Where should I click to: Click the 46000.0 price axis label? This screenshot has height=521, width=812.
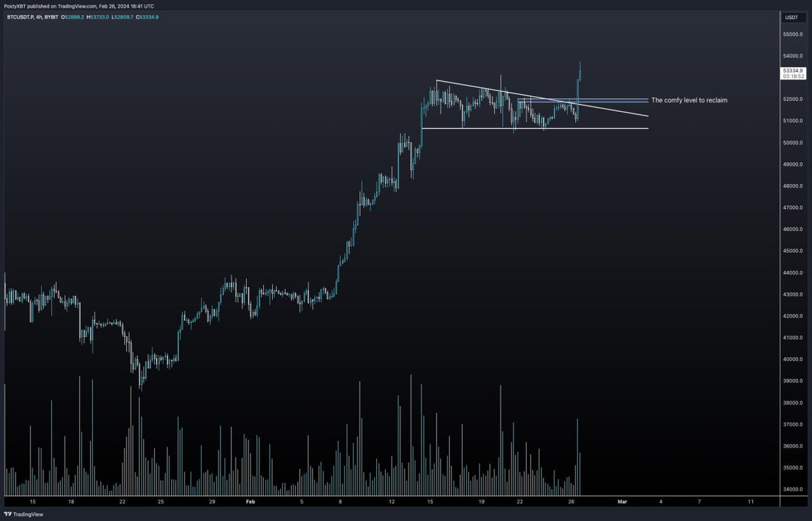793,229
